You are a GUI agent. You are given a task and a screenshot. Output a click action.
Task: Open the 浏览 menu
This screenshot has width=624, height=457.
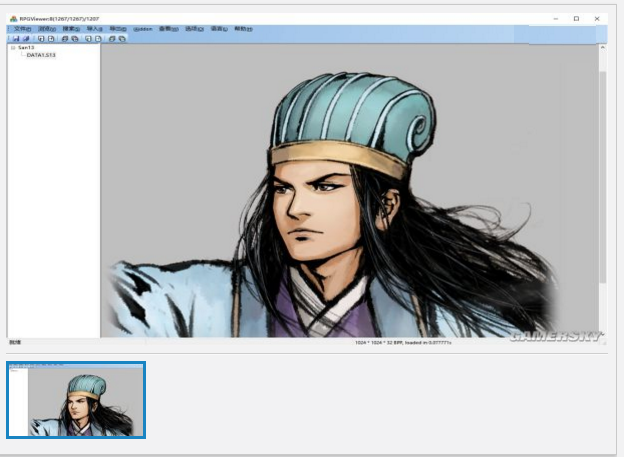coord(47,29)
